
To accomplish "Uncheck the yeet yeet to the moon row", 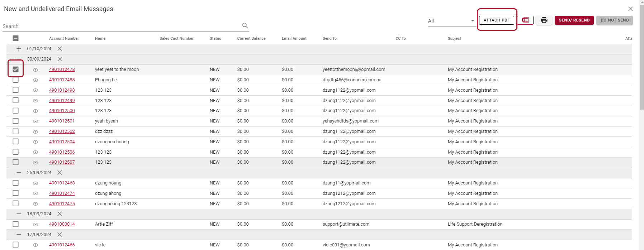I will [15, 69].
